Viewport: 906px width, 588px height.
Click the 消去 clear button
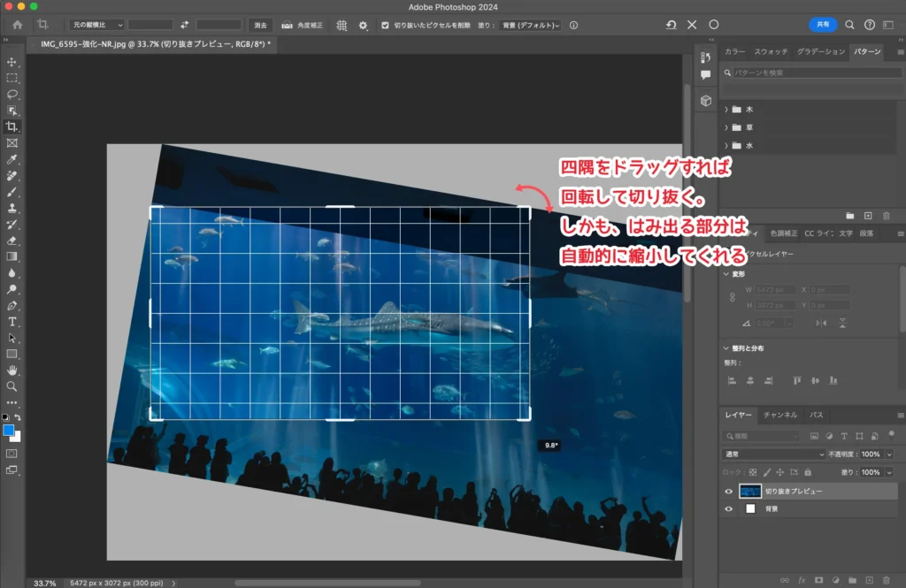259,26
